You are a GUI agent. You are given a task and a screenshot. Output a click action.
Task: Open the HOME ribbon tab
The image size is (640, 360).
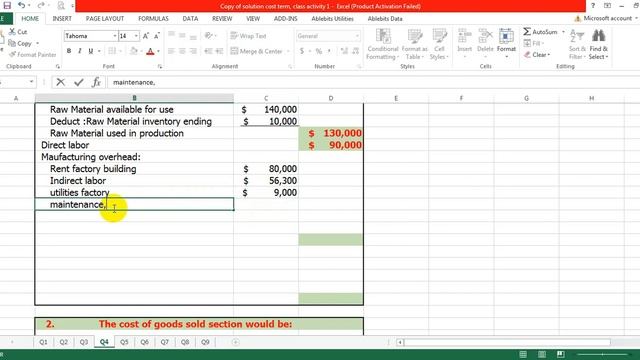[x=30, y=19]
